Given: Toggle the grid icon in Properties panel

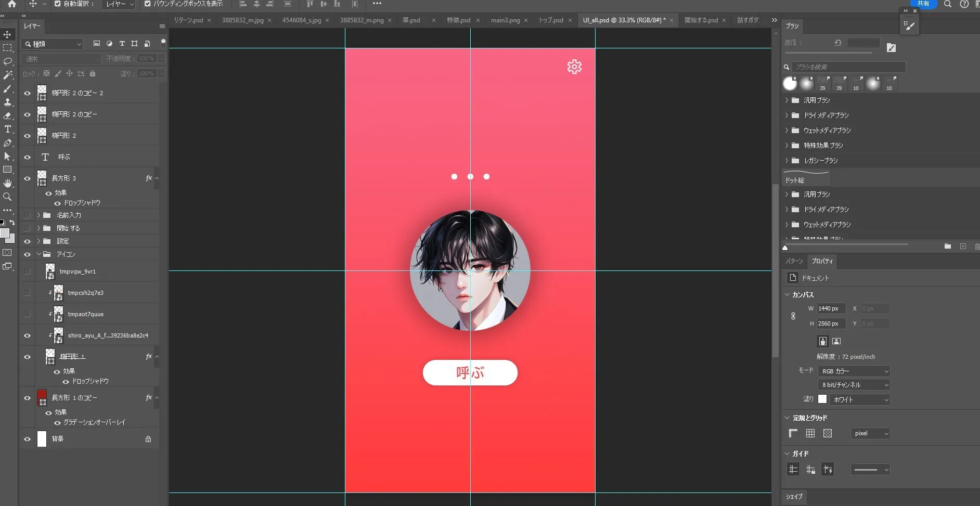Looking at the screenshot, I should 810,433.
